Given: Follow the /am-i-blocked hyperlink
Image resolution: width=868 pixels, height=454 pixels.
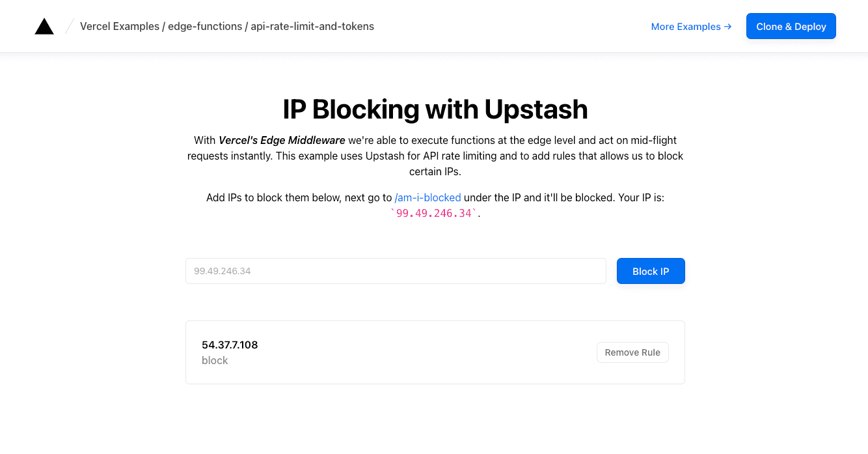Looking at the screenshot, I should coord(427,197).
